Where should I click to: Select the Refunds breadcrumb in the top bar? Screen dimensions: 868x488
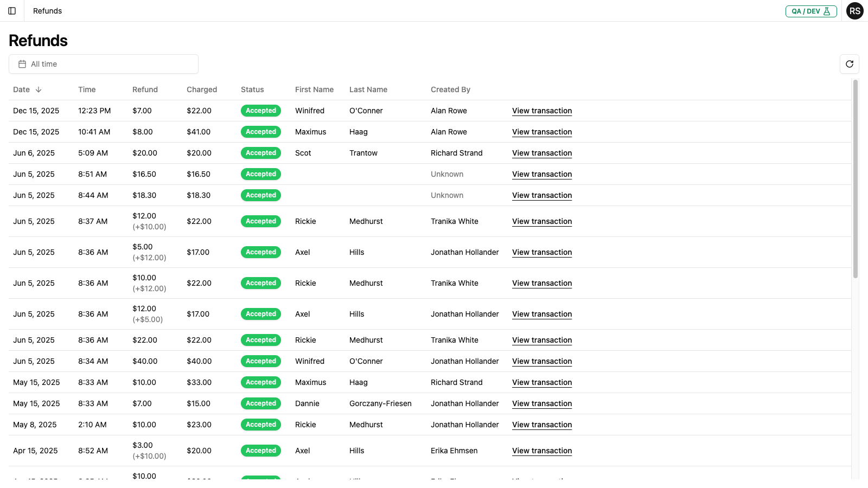47,11
